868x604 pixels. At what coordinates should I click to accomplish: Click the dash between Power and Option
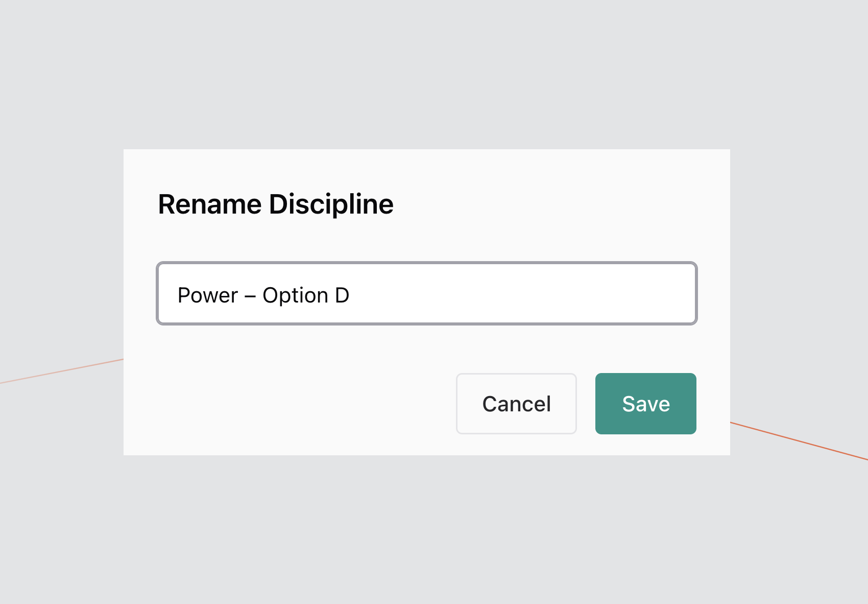point(250,296)
